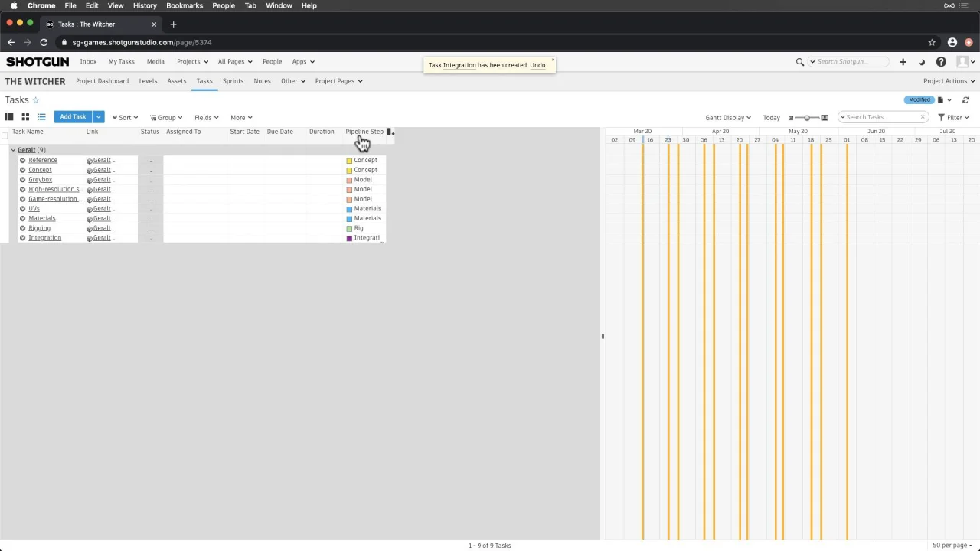This screenshot has width=980, height=551.
Task: Open the High-resolution task link
Action: pyautogui.click(x=55, y=190)
